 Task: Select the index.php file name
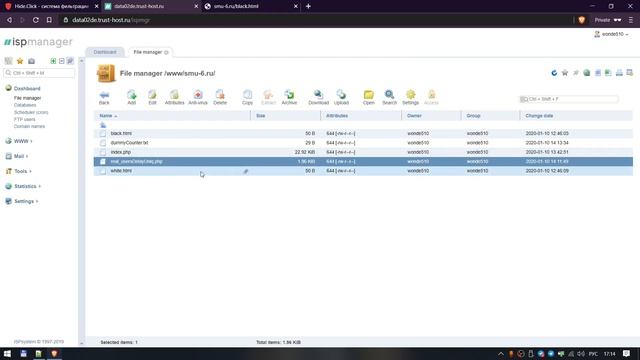(121, 152)
